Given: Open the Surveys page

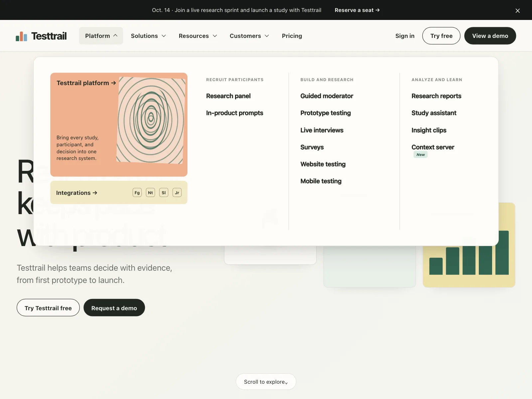Looking at the screenshot, I should point(312,147).
